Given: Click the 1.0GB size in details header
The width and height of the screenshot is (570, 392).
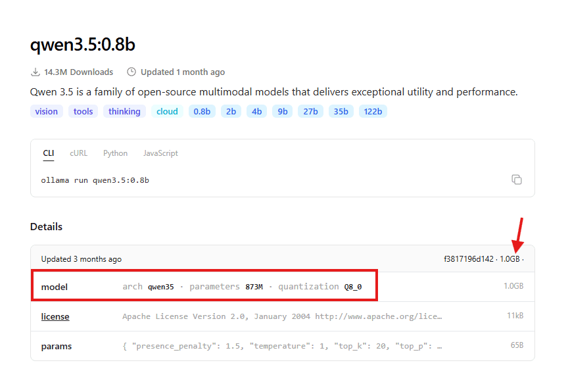Looking at the screenshot, I should coord(510,259).
